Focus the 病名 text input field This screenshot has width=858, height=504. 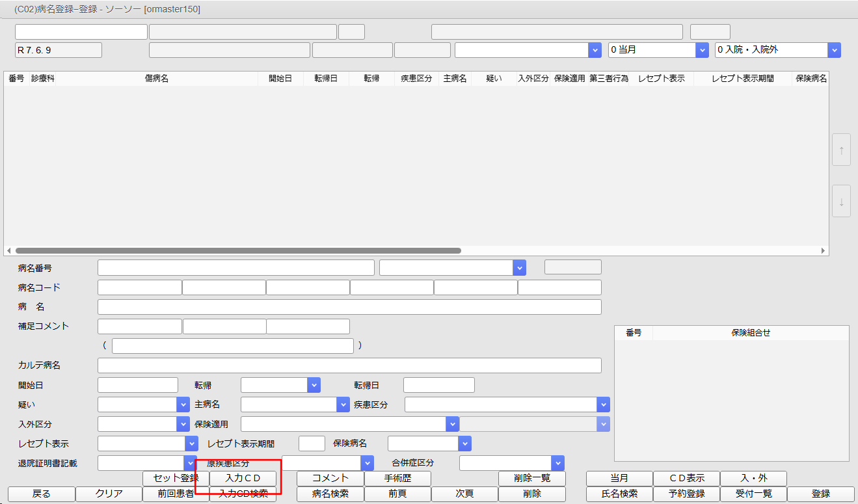(349, 307)
